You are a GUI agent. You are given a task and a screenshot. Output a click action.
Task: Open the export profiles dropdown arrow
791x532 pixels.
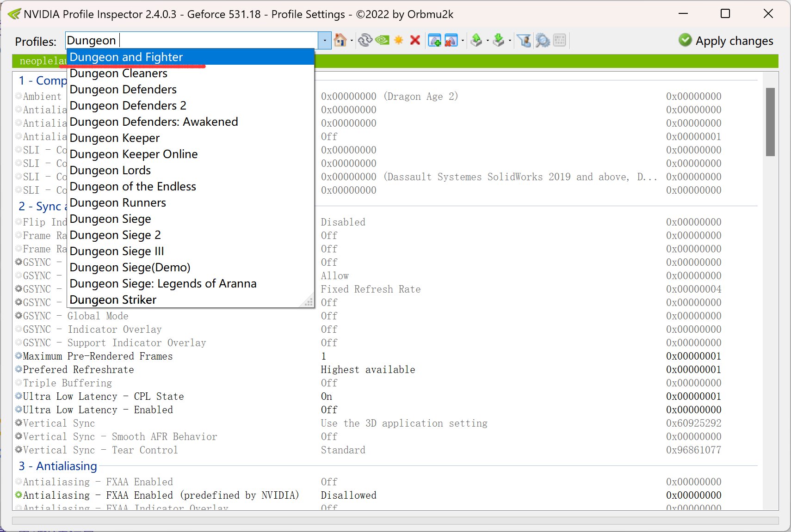488,41
